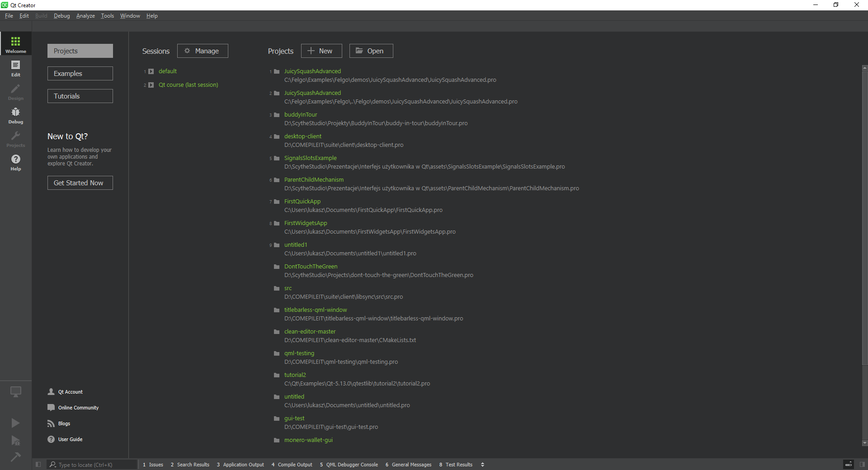Viewport: 868px width, 470px height.
Task: Show Application Output pane
Action: click(241, 465)
